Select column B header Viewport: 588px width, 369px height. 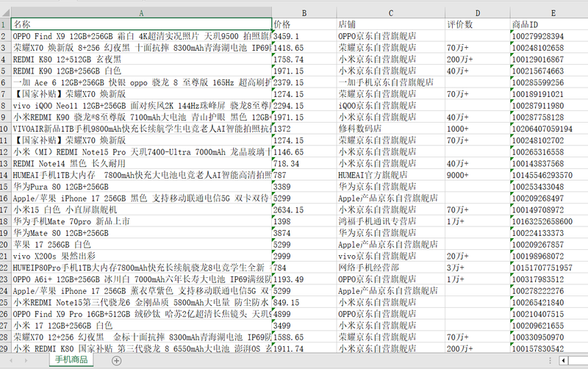pos(304,12)
